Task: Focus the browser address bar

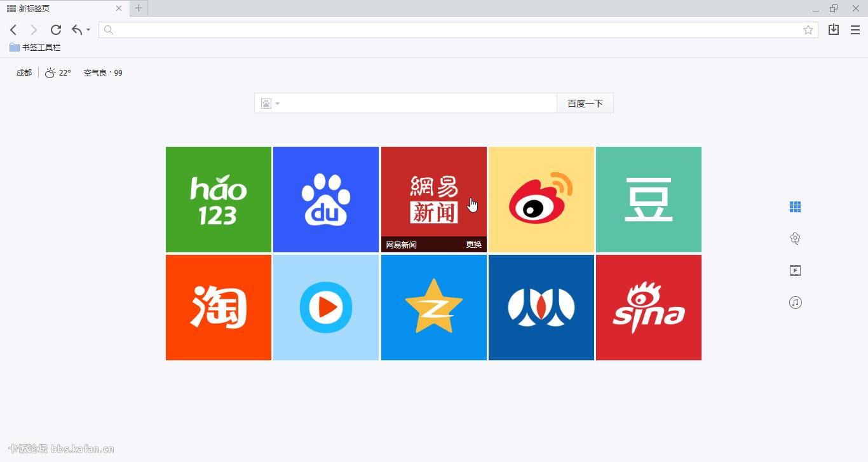Action: tap(458, 30)
